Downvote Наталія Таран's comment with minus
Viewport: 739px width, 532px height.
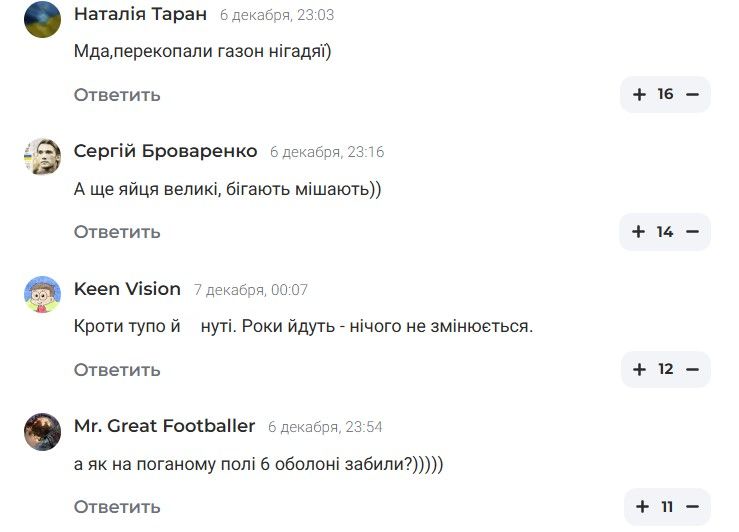(692, 95)
